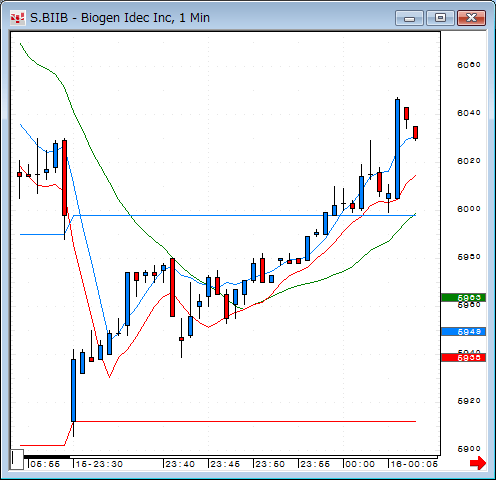Click the 15-23:30 time axis label
The width and height of the screenshot is (496, 480).
pyautogui.click(x=99, y=464)
